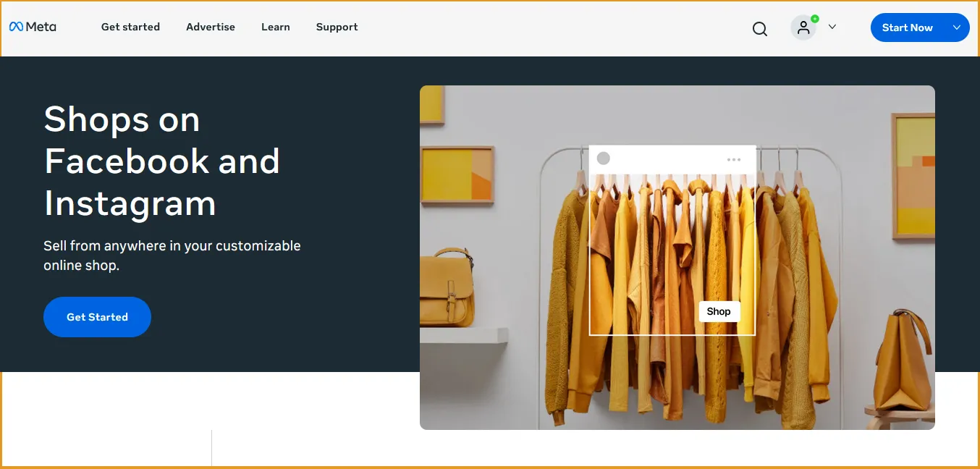Click the clothing rack post frame
Image resolution: width=980 pixels, height=469 pixels.
(672, 240)
